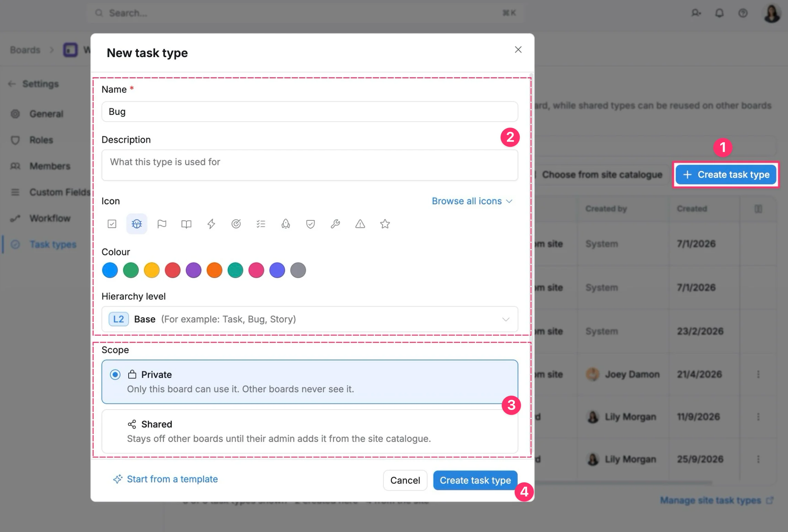The height and width of the screenshot is (532, 788).
Task: Click the Created column header
Action: (692, 209)
